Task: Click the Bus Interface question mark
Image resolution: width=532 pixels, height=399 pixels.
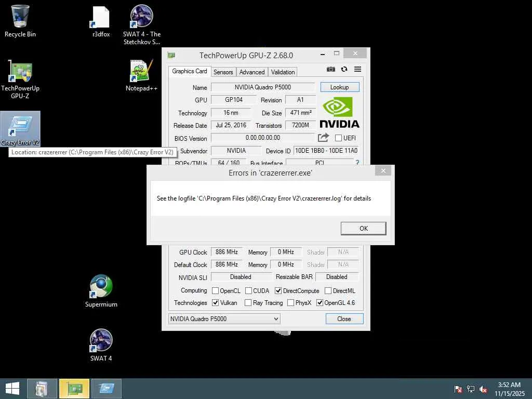Action: pos(357,163)
